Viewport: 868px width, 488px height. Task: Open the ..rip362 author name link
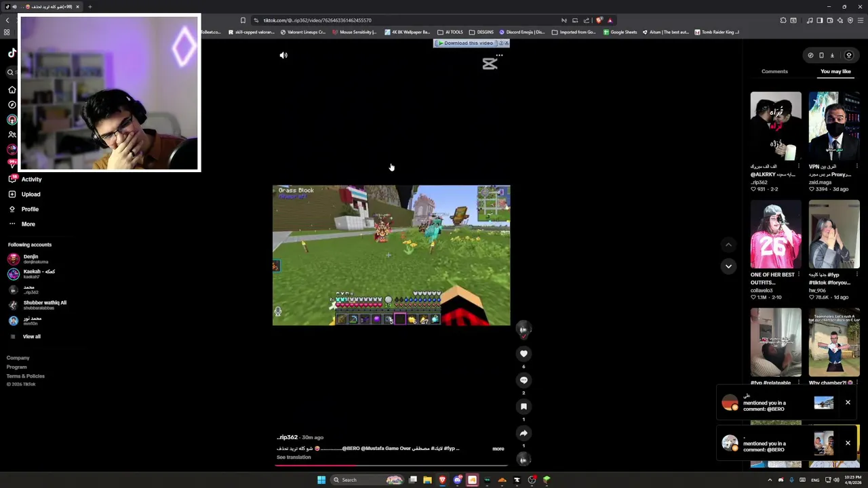tap(287, 437)
